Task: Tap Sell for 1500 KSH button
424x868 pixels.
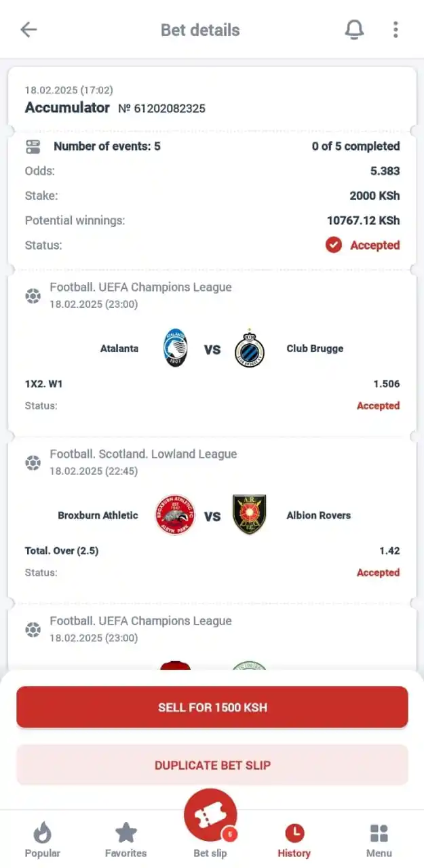Action: [x=212, y=707]
